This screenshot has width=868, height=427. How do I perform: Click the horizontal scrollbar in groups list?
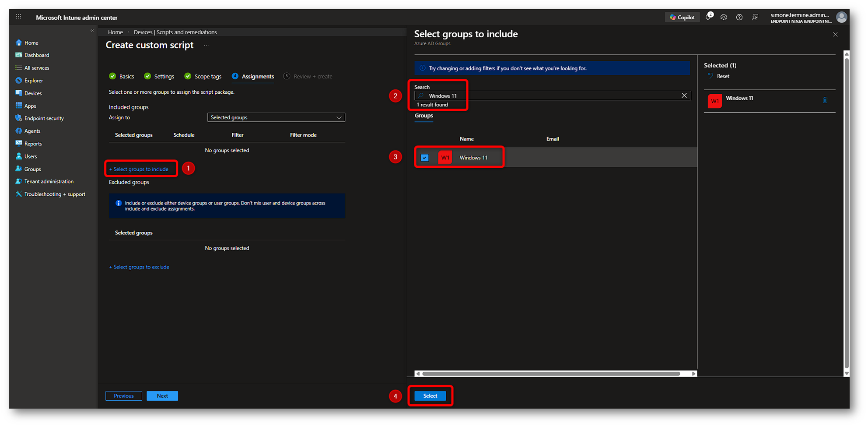tap(550, 374)
